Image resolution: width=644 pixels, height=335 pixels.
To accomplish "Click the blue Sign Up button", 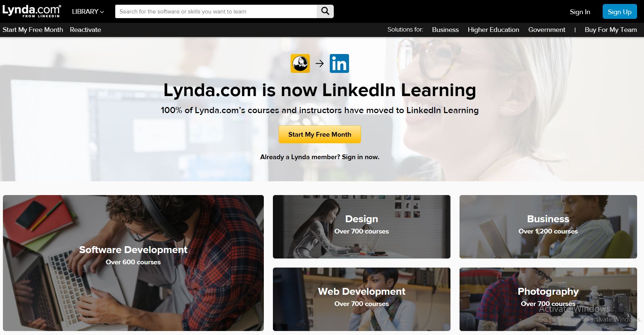I will (x=620, y=12).
